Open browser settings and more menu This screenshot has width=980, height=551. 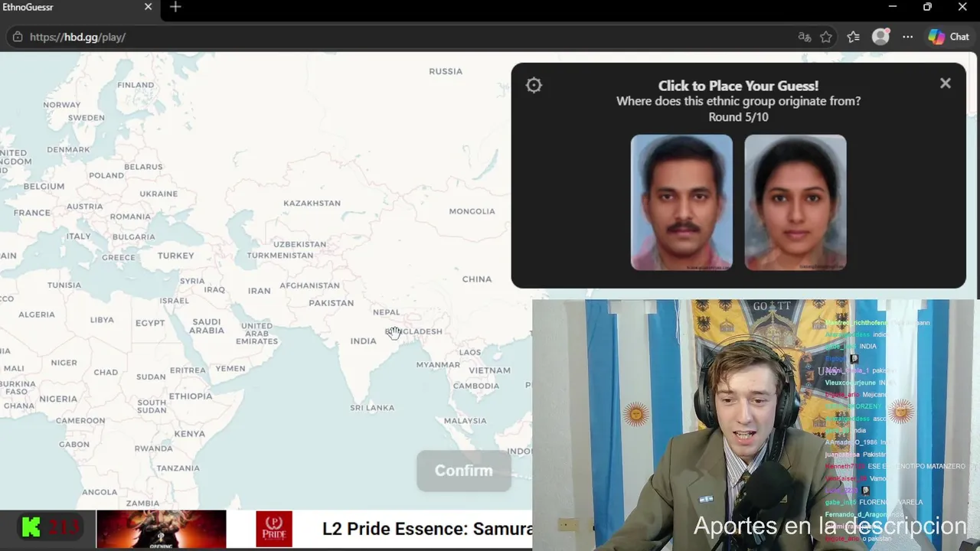(x=907, y=37)
